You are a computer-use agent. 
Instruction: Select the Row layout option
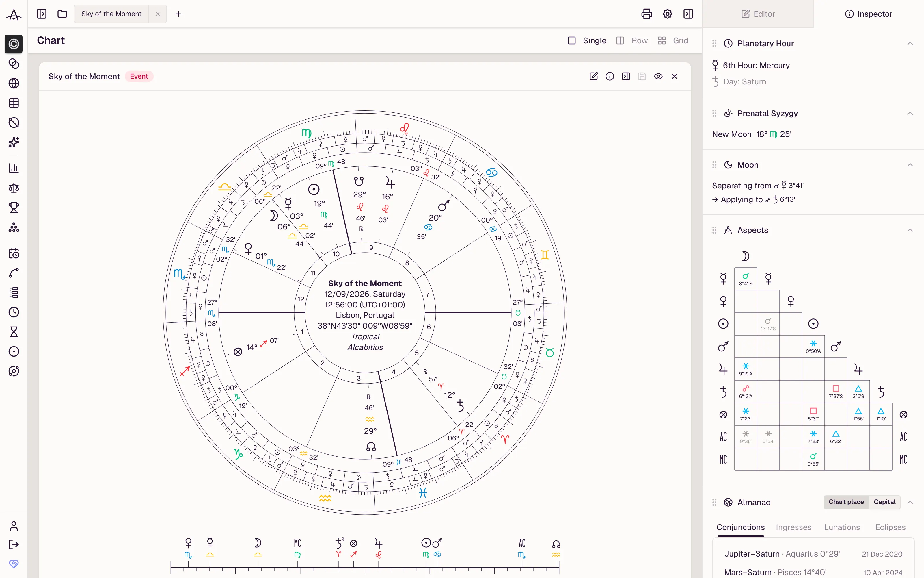[632, 40]
